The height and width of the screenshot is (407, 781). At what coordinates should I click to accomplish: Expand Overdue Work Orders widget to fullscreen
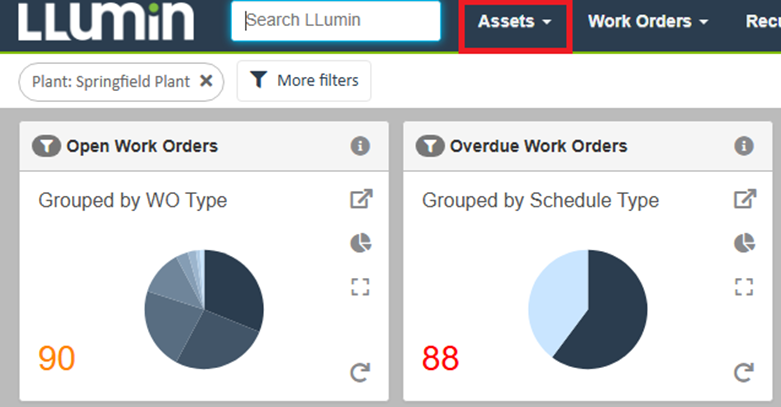coord(744,288)
